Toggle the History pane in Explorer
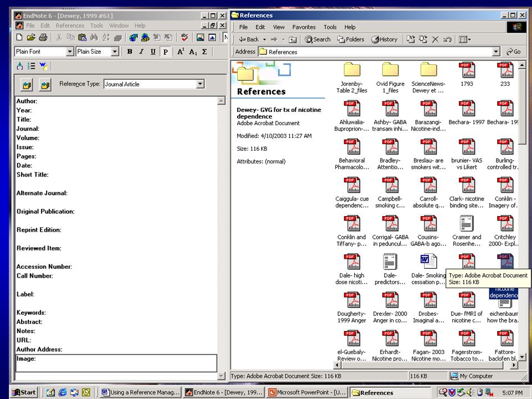532x399 pixels. click(x=384, y=39)
